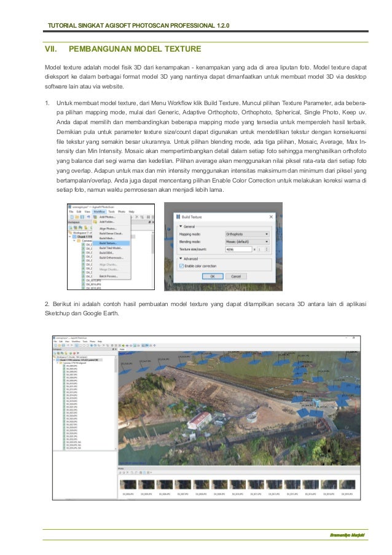Open the File menu in the small PhotoScan window

click(71, 211)
